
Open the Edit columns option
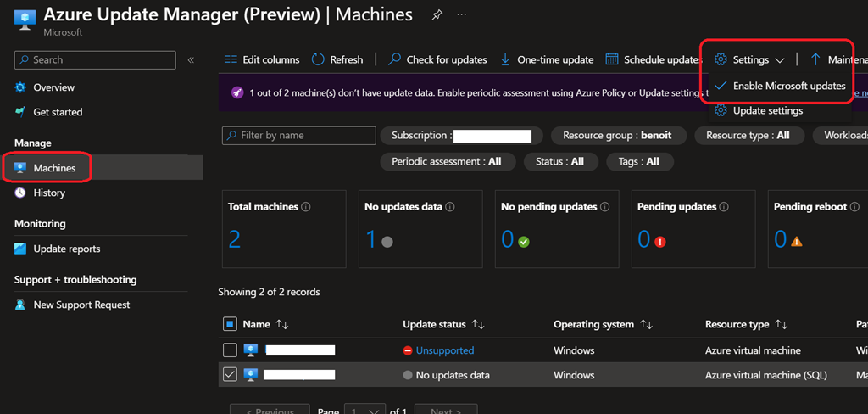[x=262, y=59]
